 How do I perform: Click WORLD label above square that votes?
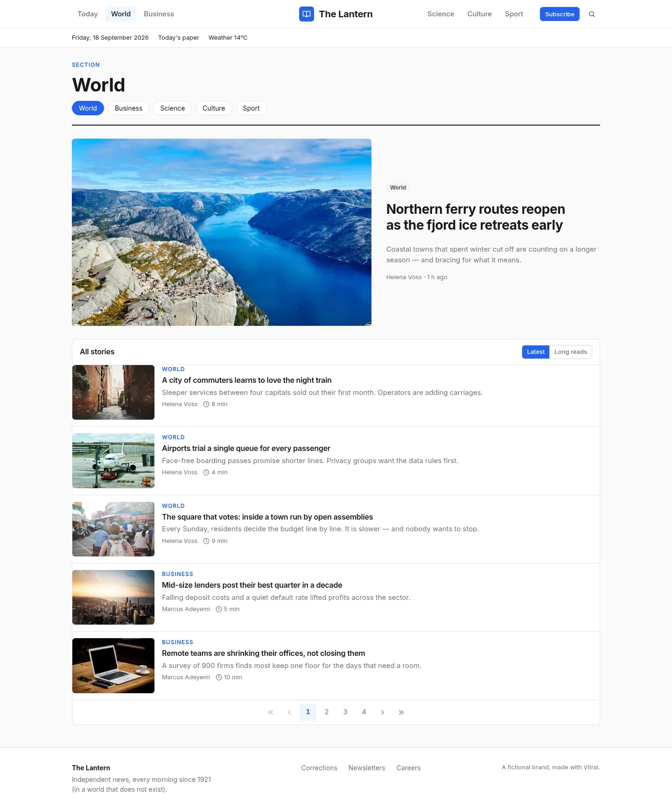tap(173, 506)
